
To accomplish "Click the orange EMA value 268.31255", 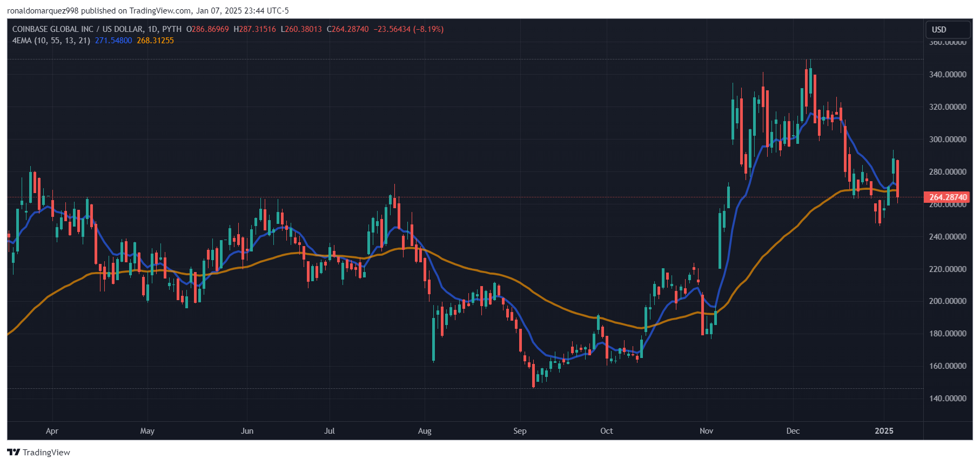I will [155, 41].
